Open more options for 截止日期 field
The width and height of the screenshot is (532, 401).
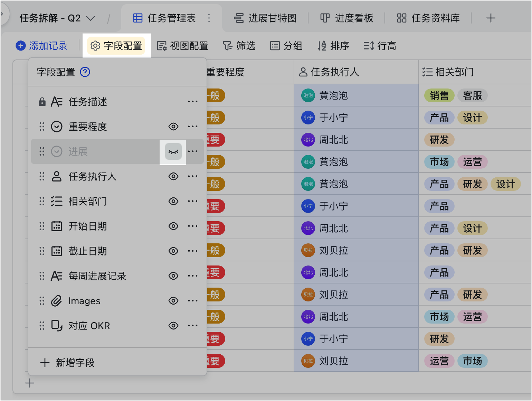pyautogui.click(x=193, y=251)
